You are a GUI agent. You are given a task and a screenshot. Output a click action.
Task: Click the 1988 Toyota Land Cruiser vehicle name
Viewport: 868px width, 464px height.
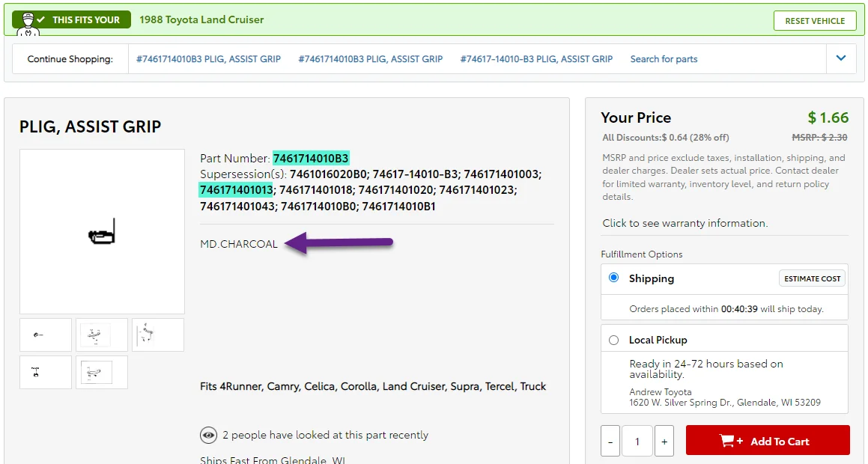201,20
